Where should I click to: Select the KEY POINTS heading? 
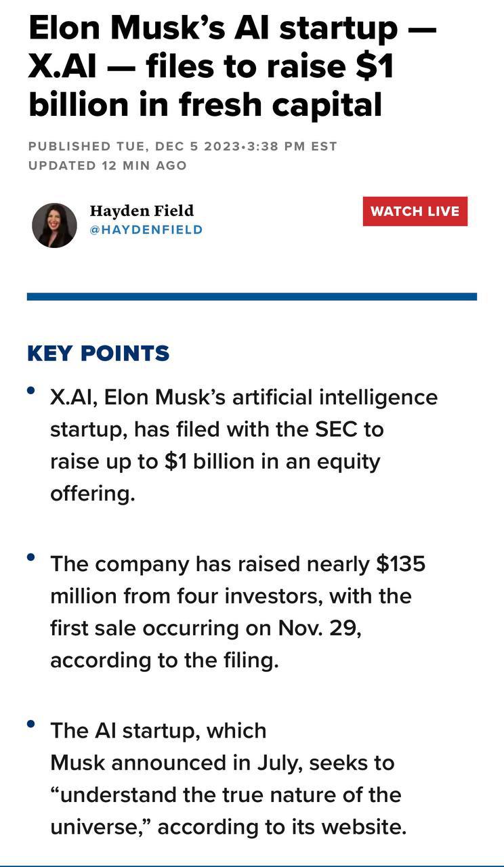98,353
